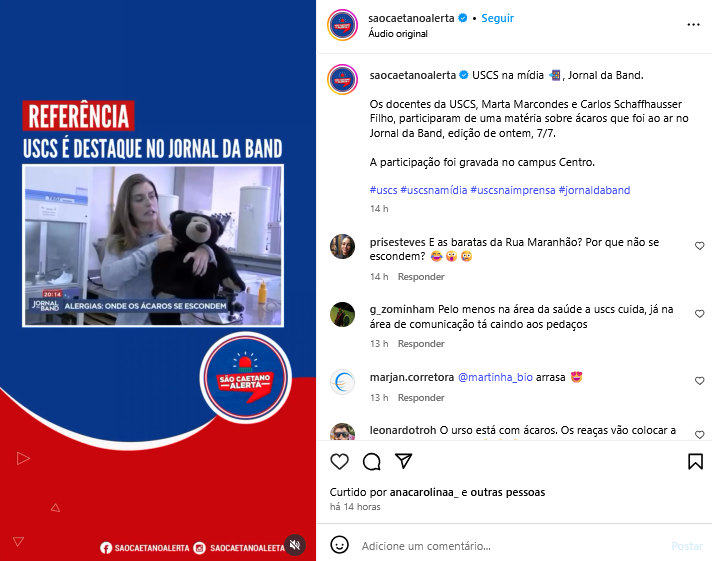Open the prisesteves profile avatar
Screen dimensions: 712x561
click(342, 247)
